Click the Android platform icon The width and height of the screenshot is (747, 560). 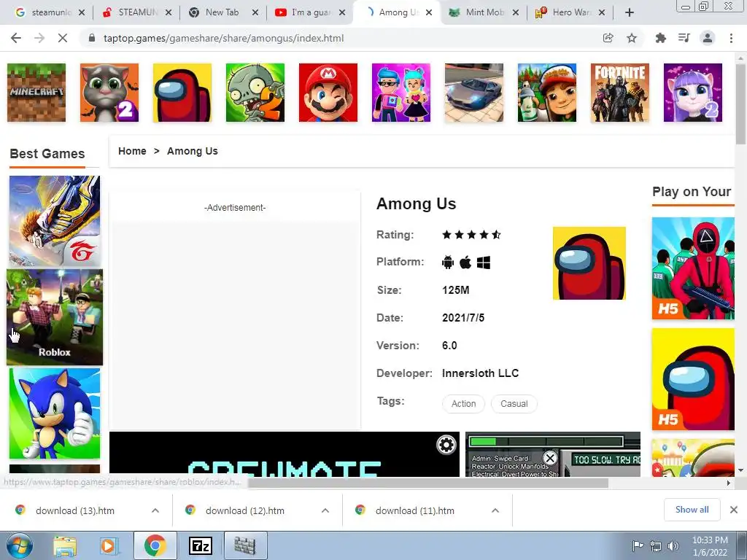coord(448,262)
